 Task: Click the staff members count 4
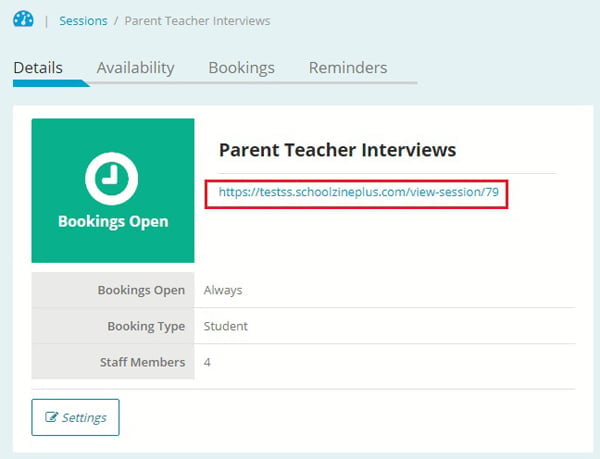pyautogui.click(x=207, y=362)
